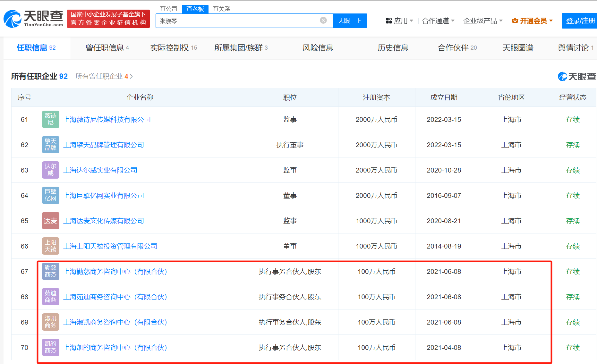Image resolution: width=597 pixels, height=364 pixels.
Task: Click the 2014-08-19 date cell
Action: pos(444,246)
